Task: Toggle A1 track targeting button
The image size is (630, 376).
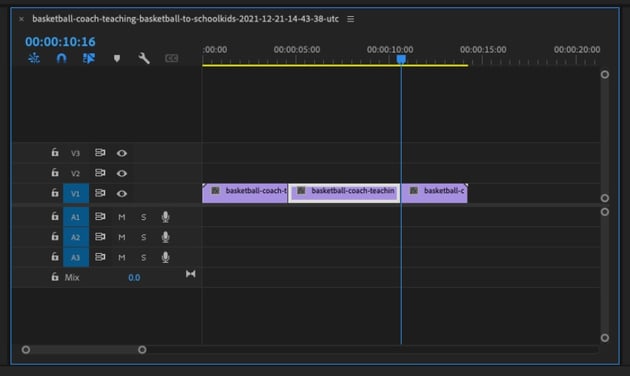Action: (x=76, y=217)
